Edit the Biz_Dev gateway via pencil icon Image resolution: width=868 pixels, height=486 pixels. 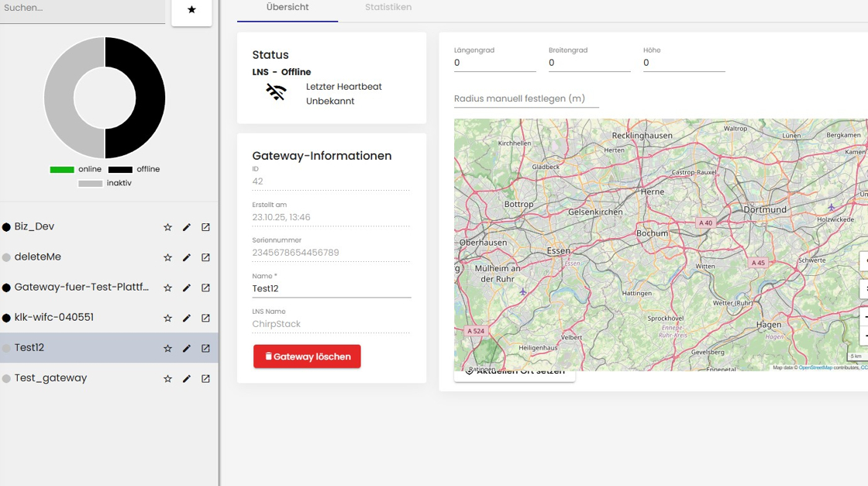tap(187, 227)
